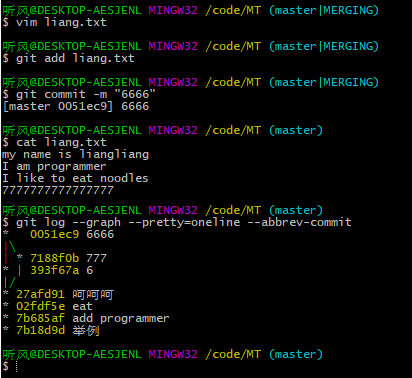The image size is (412, 378).
Task: Click commit hash 0051ec9 in the log
Action: click(x=55, y=234)
